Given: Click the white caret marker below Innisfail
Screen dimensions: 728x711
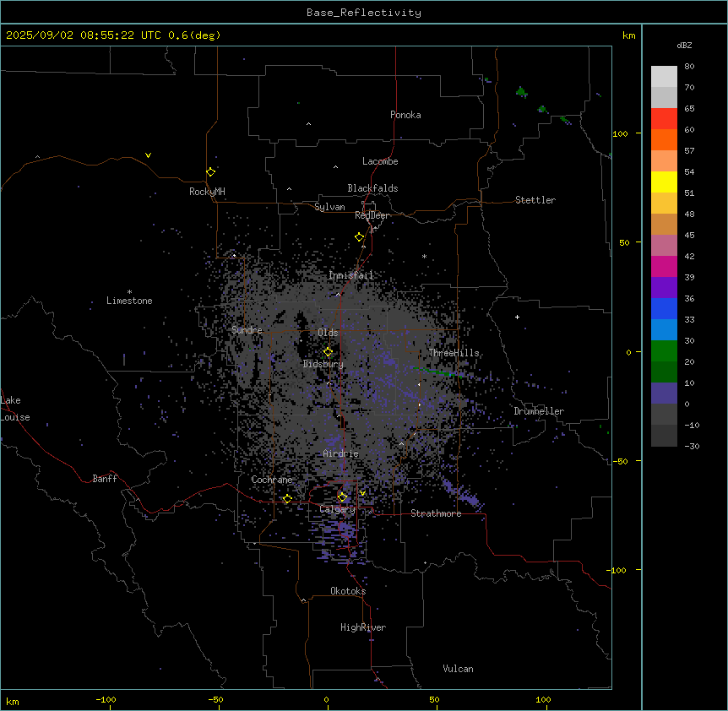Looking at the screenshot, I should coord(338,294).
